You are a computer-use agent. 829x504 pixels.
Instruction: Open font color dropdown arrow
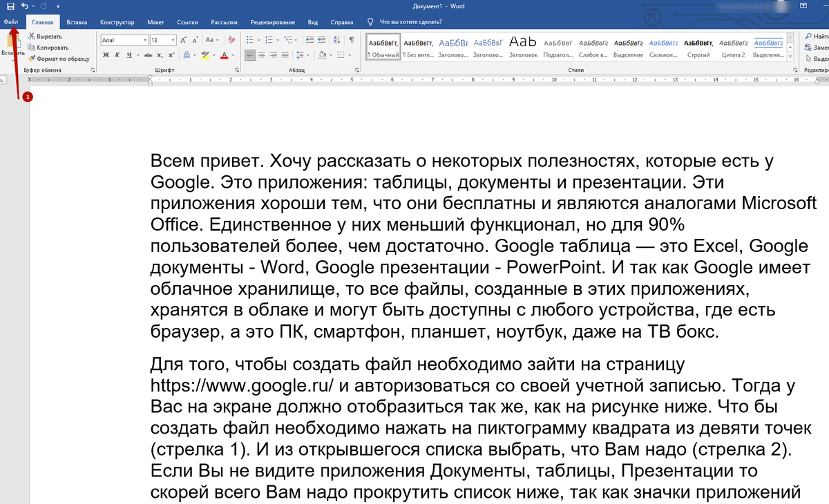233,55
